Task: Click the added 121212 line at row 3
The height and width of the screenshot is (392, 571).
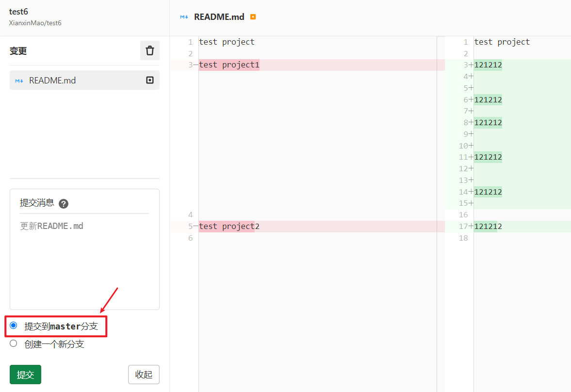Action: pos(488,65)
